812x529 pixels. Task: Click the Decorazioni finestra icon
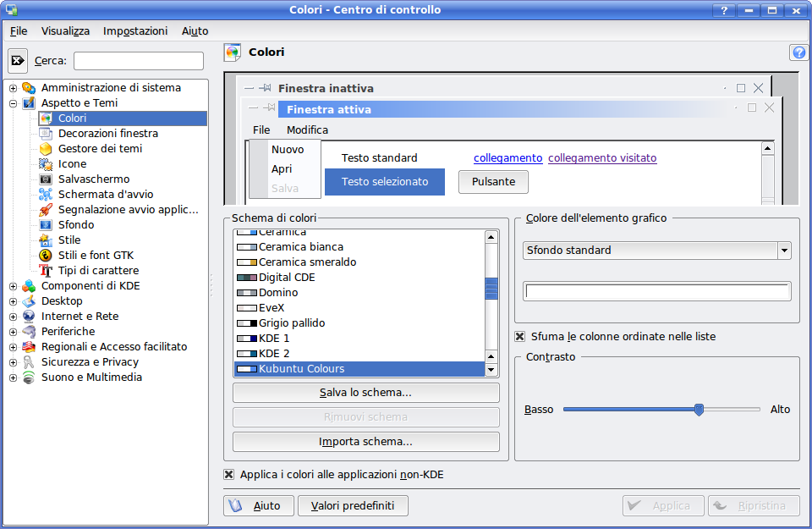point(46,134)
